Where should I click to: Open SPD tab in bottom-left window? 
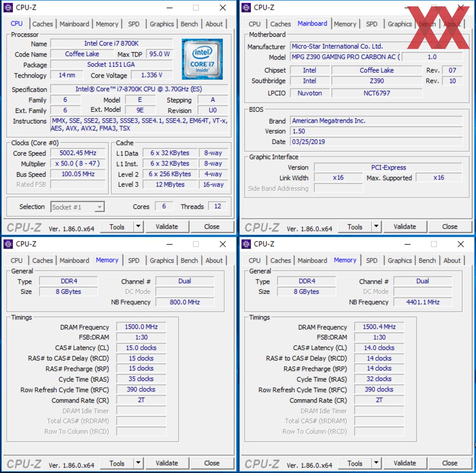[134, 260]
